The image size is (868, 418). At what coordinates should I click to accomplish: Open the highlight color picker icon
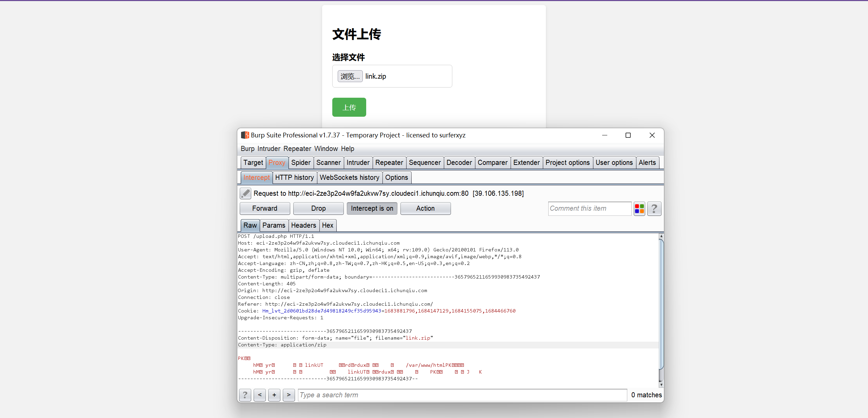(639, 208)
